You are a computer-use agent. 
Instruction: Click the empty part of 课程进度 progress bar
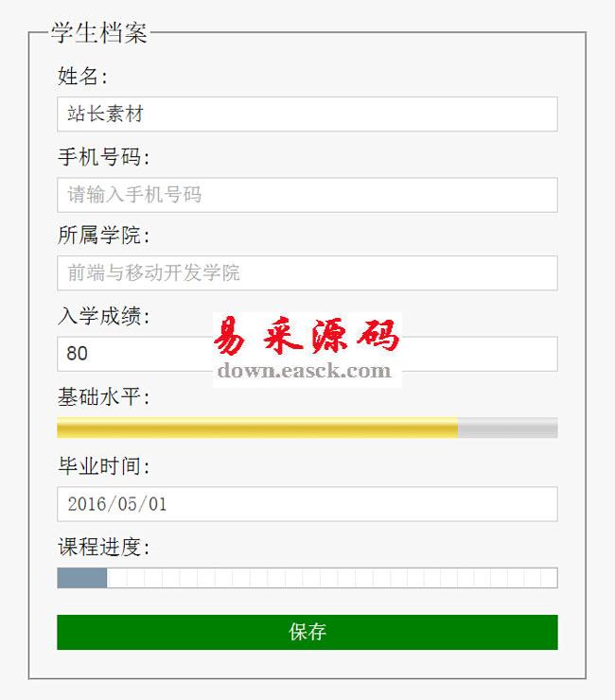(331, 578)
